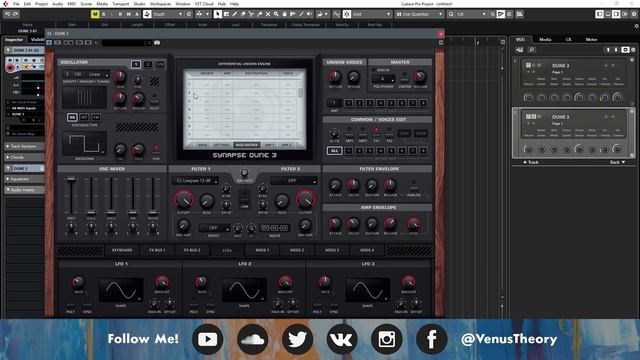Toggle the yellow M mute-all button
The height and width of the screenshot is (360, 640).
tap(95, 14)
